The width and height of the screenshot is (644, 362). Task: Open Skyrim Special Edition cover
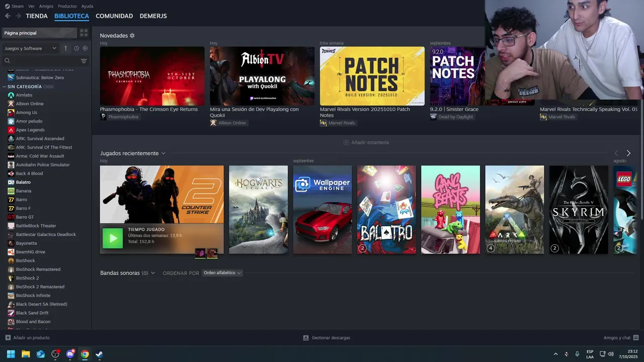point(579,210)
